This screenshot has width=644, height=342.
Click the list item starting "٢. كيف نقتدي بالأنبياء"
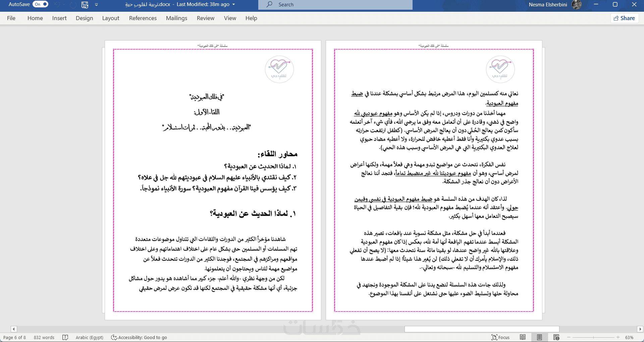217,177
